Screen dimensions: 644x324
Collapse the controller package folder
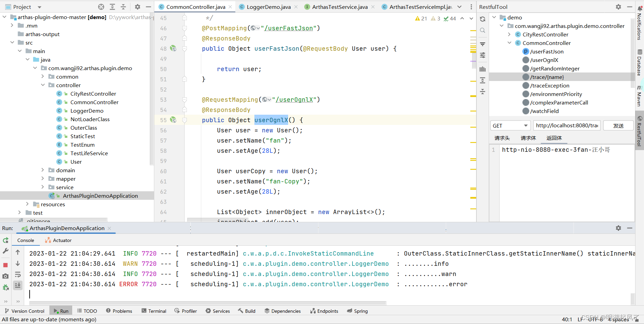(43, 85)
